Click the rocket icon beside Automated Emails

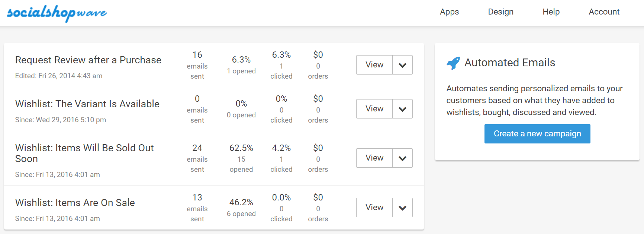click(453, 63)
